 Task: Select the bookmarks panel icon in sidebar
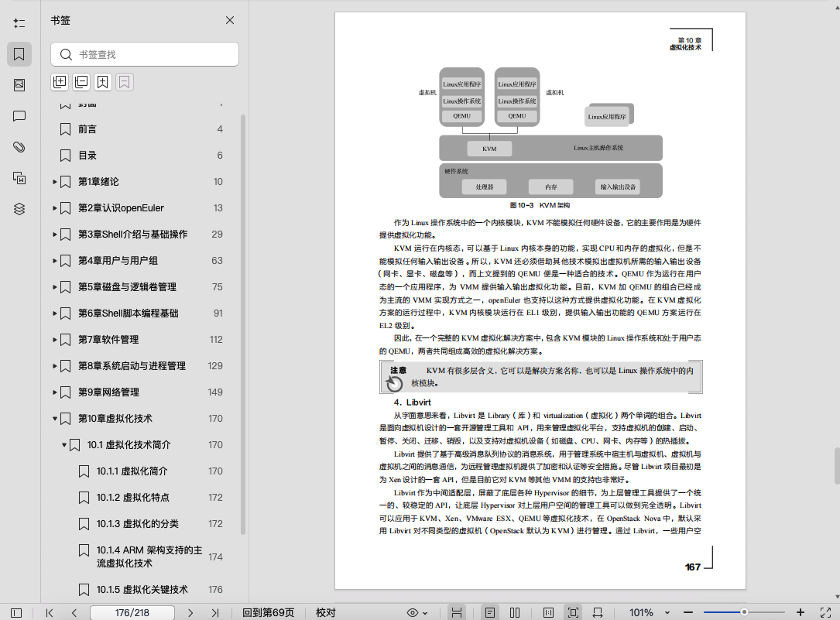click(19, 54)
